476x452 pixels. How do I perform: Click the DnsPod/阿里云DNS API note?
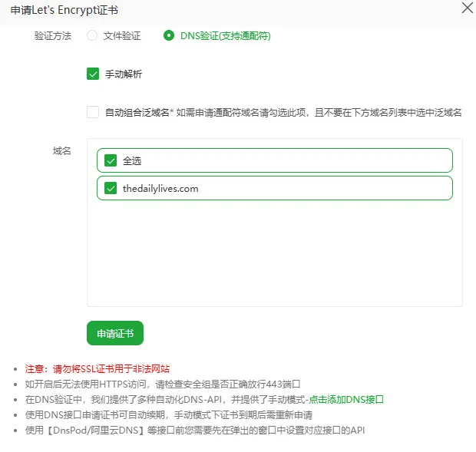click(x=195, y=431)
